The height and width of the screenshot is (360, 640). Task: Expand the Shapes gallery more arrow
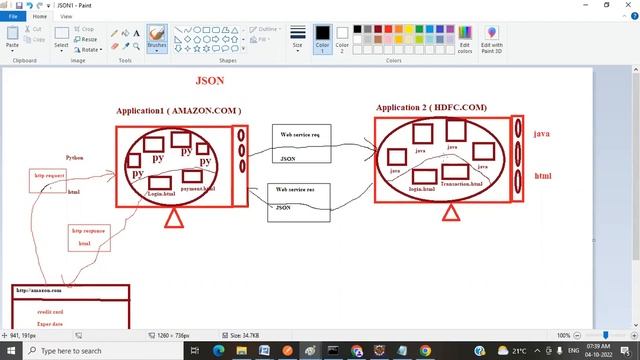coord(244,49)
